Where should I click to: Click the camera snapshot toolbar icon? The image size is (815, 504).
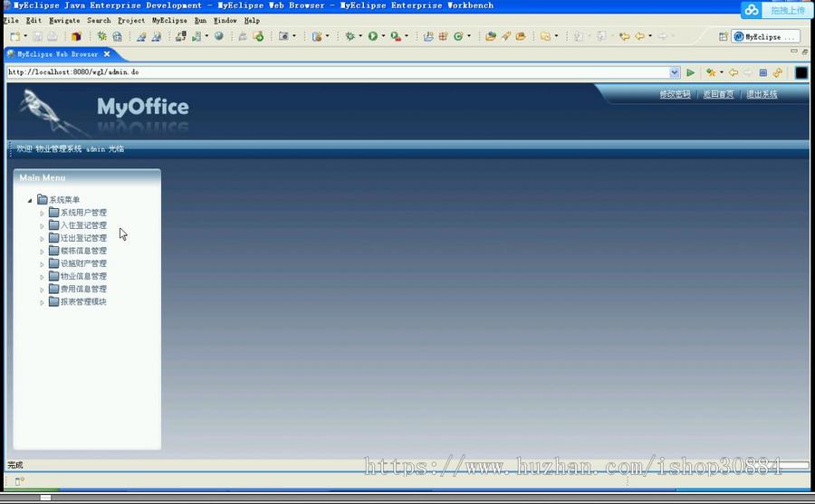(283, 36)
